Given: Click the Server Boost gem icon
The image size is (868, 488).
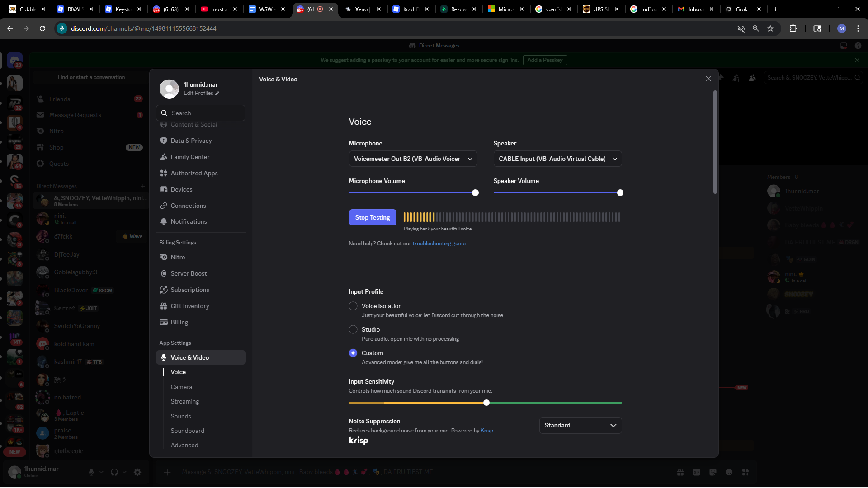Looking at the screenshot, I should [x=164, y=273].
